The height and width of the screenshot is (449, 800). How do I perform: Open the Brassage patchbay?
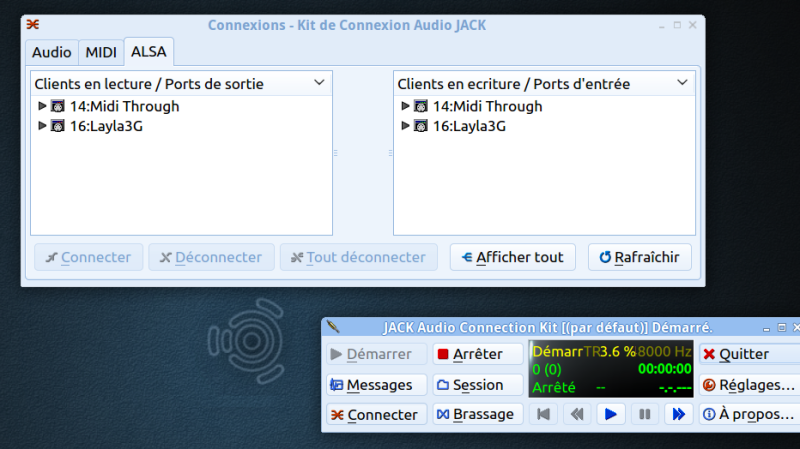478,414
